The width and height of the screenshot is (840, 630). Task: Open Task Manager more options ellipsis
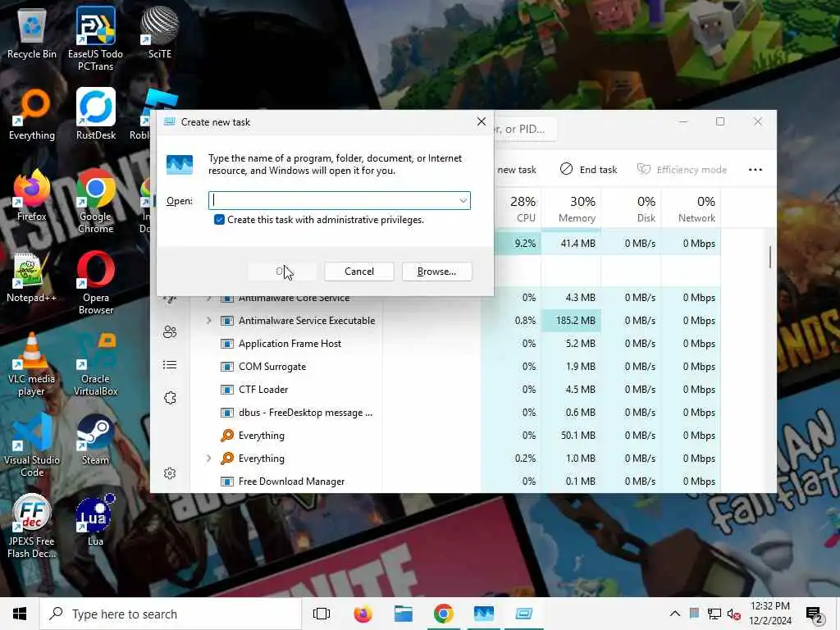[756, 169]
